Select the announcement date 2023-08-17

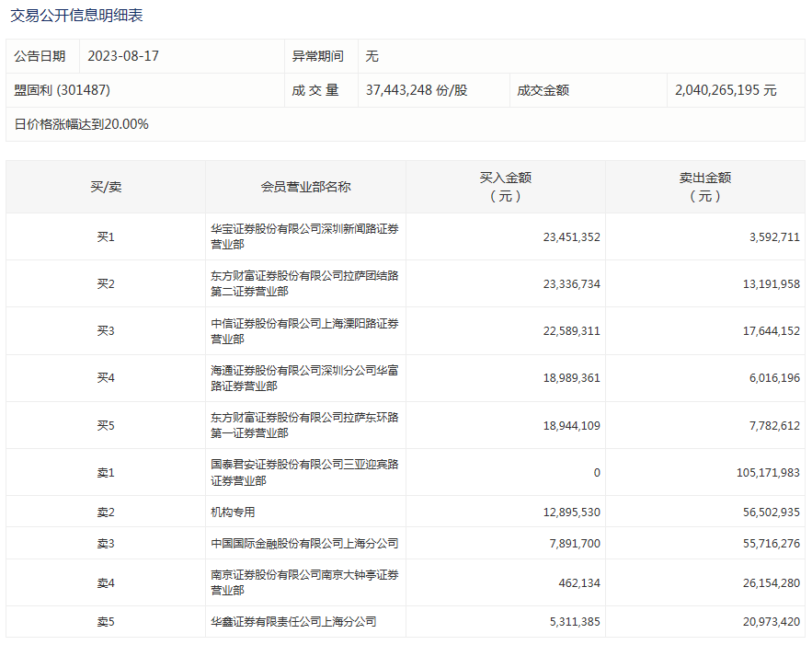pyautogui.click(x=123, y=56)
